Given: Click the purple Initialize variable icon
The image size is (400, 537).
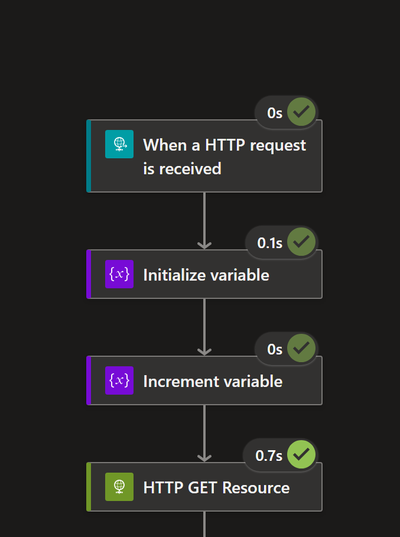Looking at the screenshot, I should point(119,274).
